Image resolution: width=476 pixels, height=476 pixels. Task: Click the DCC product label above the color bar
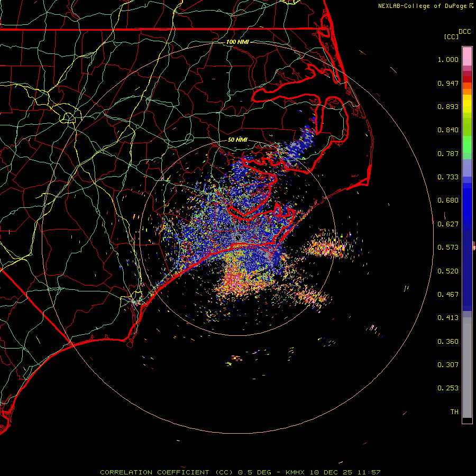point(464,32)
